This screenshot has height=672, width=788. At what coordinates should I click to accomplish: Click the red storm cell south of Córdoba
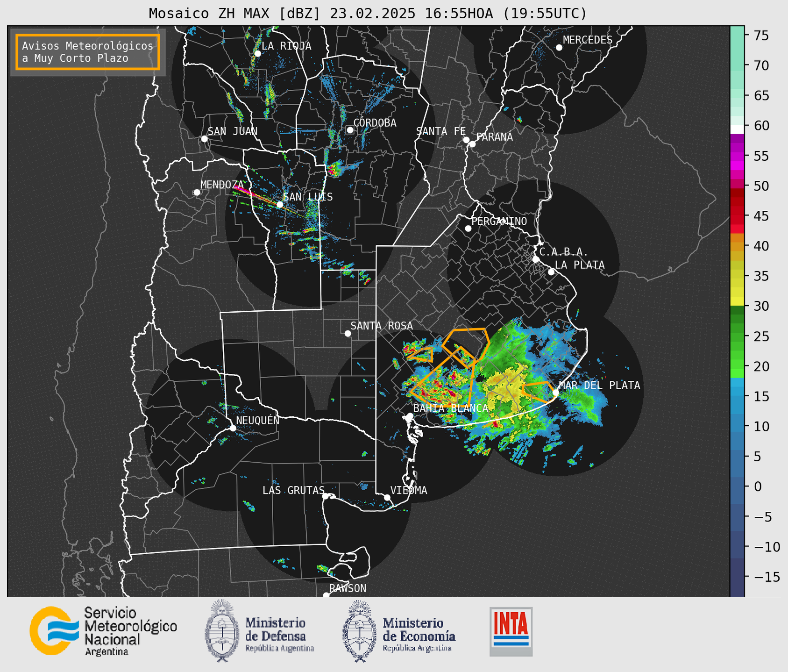[x=334, y=169]
